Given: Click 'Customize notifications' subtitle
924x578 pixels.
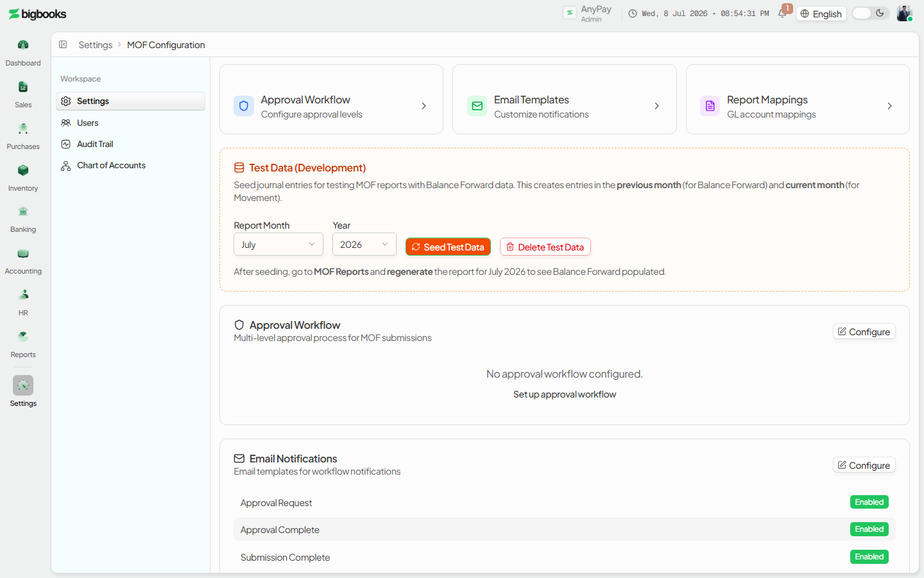Looking at the screenshot, I should [x=541, y=114].
